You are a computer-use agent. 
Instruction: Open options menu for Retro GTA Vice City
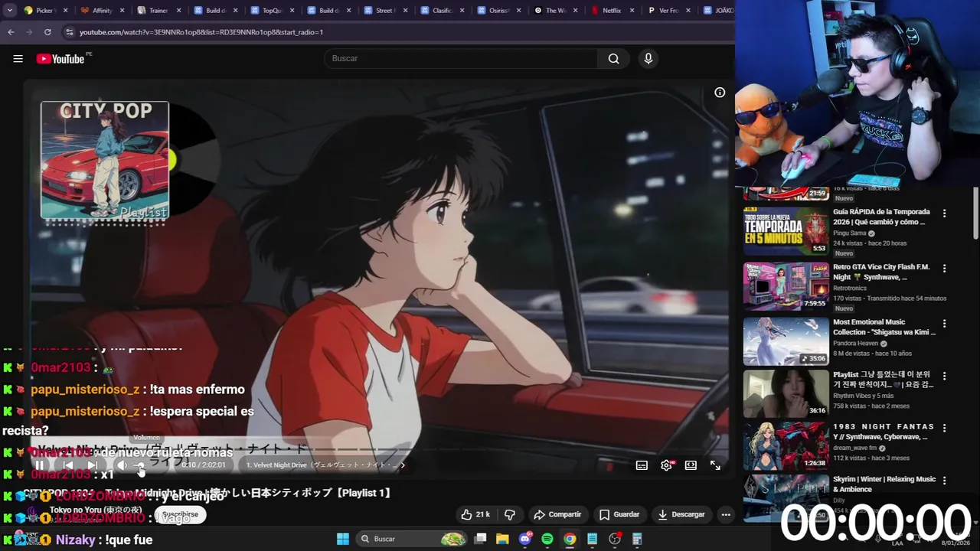pos(944,269)
